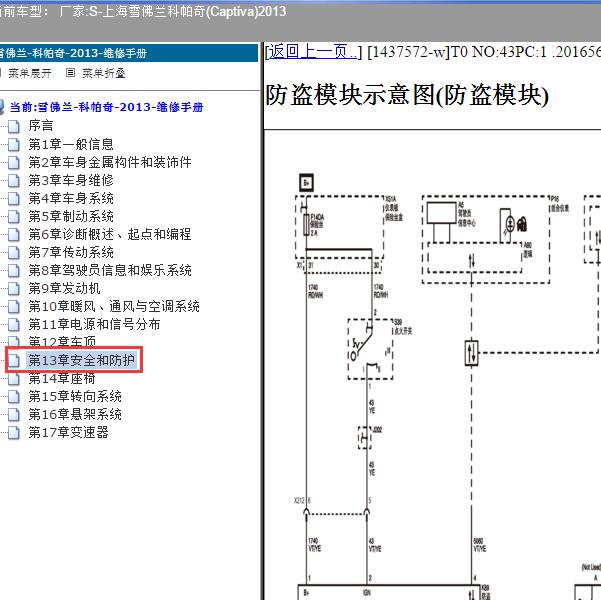Viewport: 601px width, 600px height.
Task: Click the page icon beside 第13章安全和防护
Action: click(14, 360)
